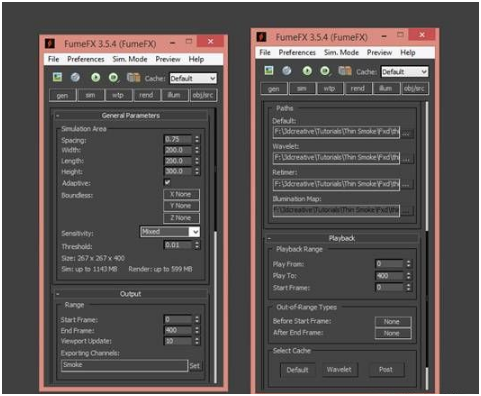This screenshot has height=396, width=481.
Task: Open Sim. Mode menu in General Parameters window
Action: point(130,59)
